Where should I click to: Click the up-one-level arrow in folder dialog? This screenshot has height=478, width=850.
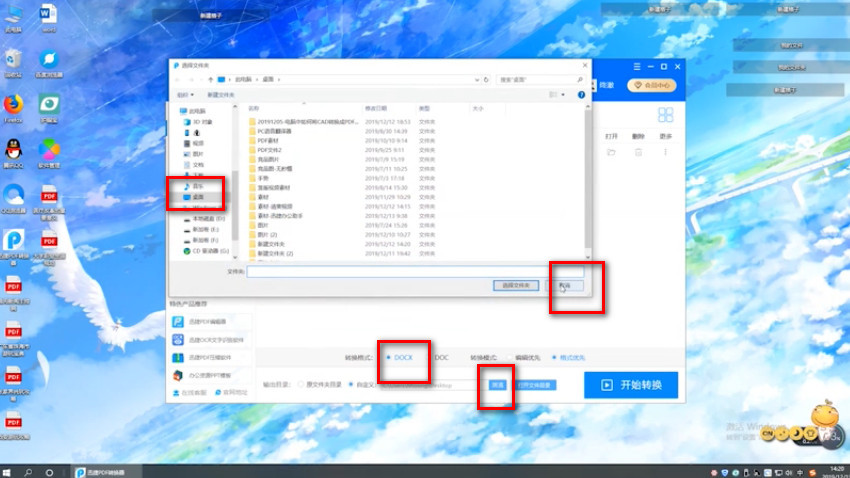[x=210, y=80]
